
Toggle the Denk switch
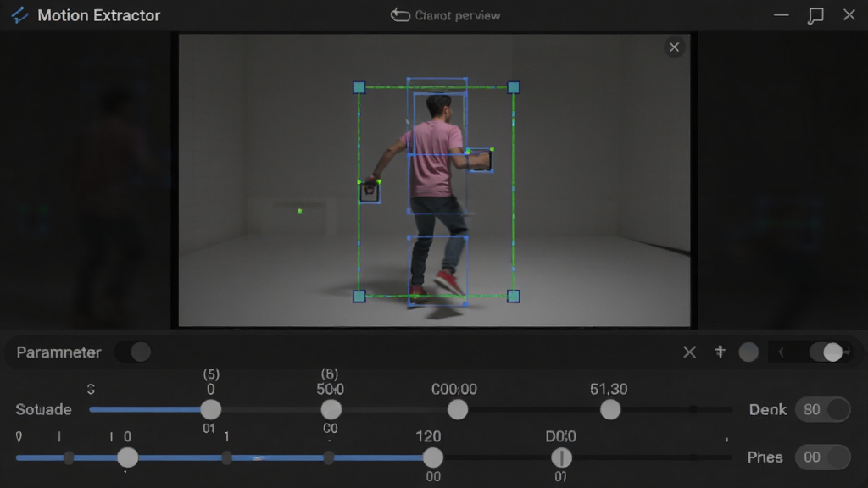pos(822,409)
